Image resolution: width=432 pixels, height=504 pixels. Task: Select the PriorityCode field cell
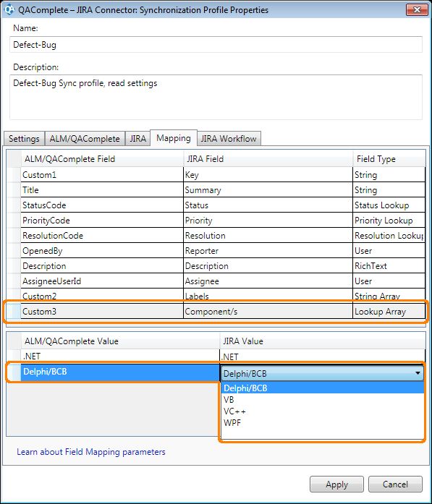pos(102,220)
